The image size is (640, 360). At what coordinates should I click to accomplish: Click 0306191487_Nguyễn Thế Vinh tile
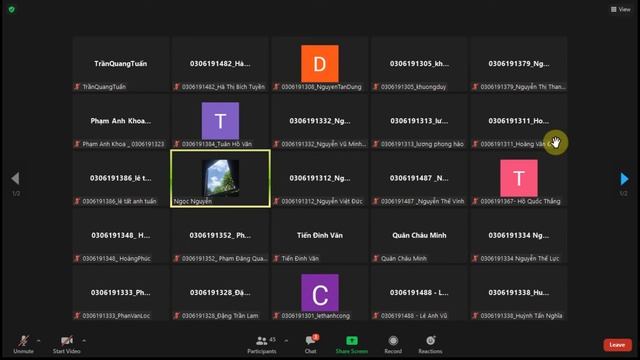coord(419,178)
